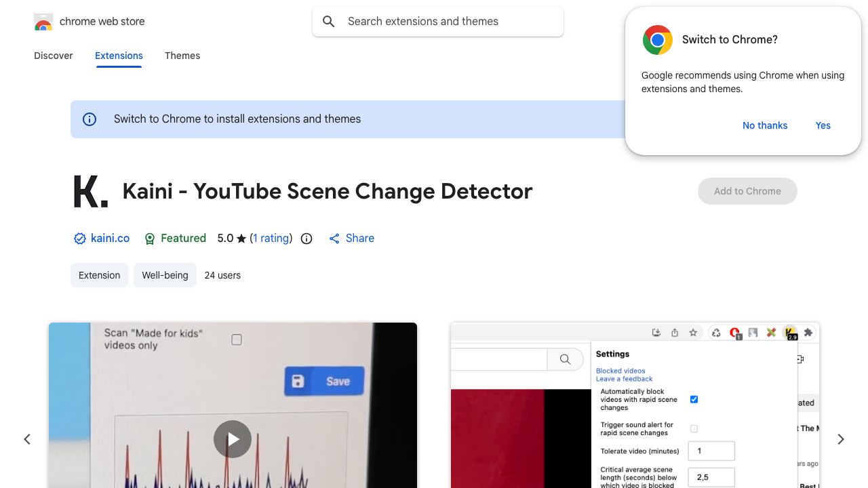
Task: Dismiss popup with No thanks
Action: (x=765, y=125)
